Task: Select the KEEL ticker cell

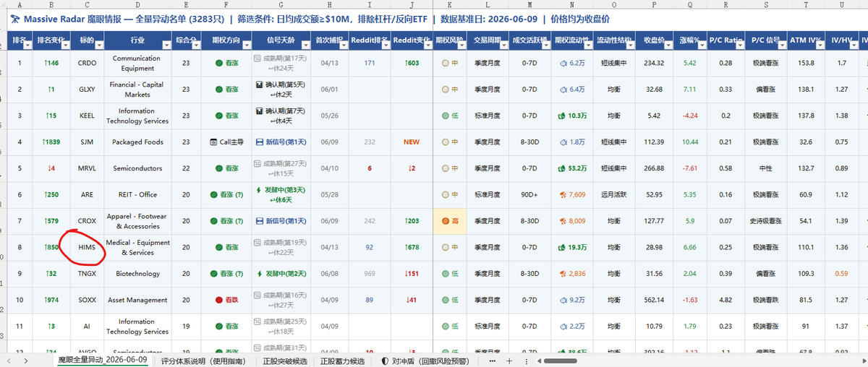Action: (87, 116)
